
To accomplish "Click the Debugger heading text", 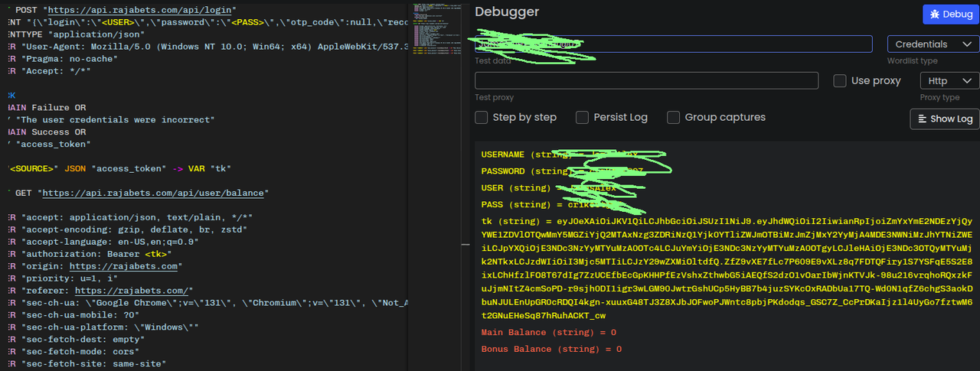I will pyautogui.click(x=507, y=11).
